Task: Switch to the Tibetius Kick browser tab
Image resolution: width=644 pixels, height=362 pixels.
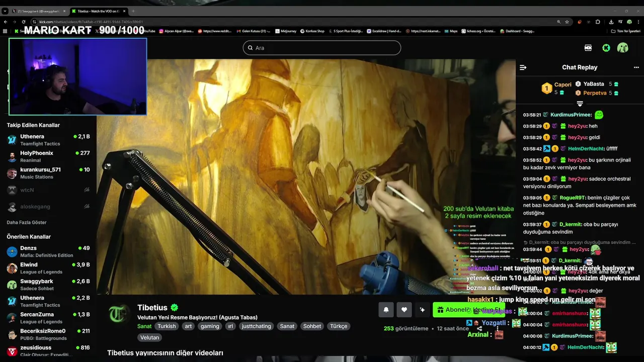Action: (x=99, y=11)
